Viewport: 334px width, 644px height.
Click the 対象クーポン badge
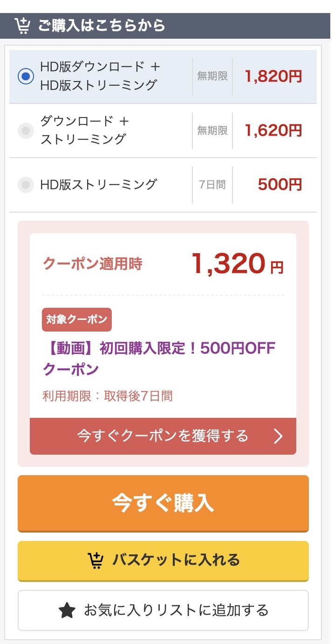coord(76,319)
